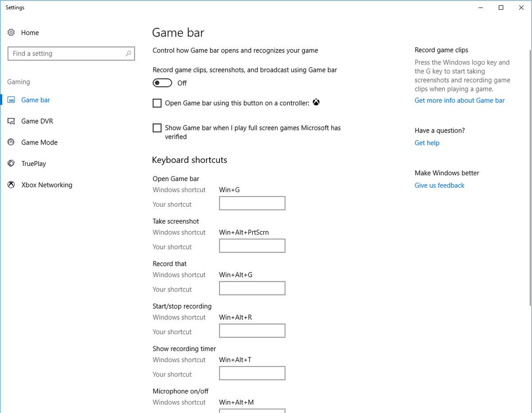Open Game bar settings page

point(35,100)
